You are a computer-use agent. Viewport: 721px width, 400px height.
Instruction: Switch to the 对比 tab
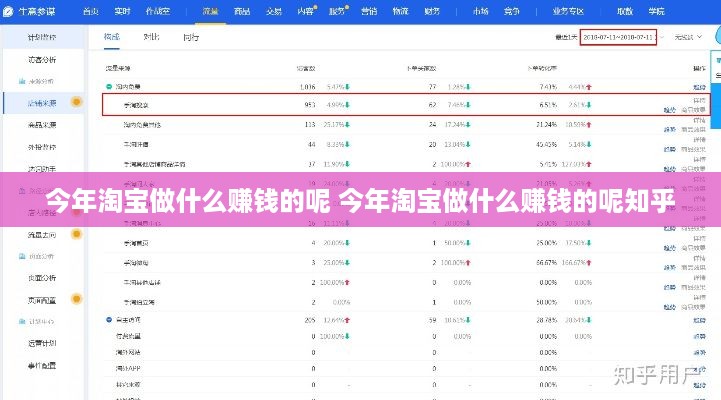(x=151, y=37)
